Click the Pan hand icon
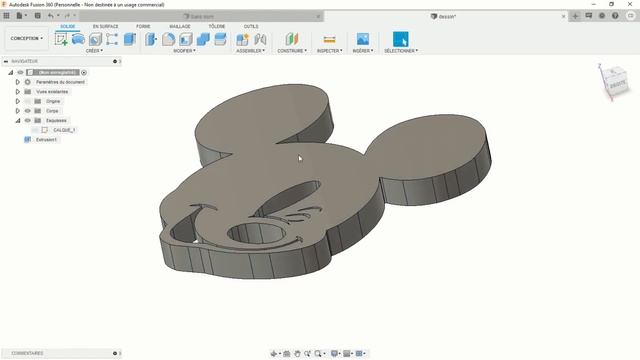 297,353
